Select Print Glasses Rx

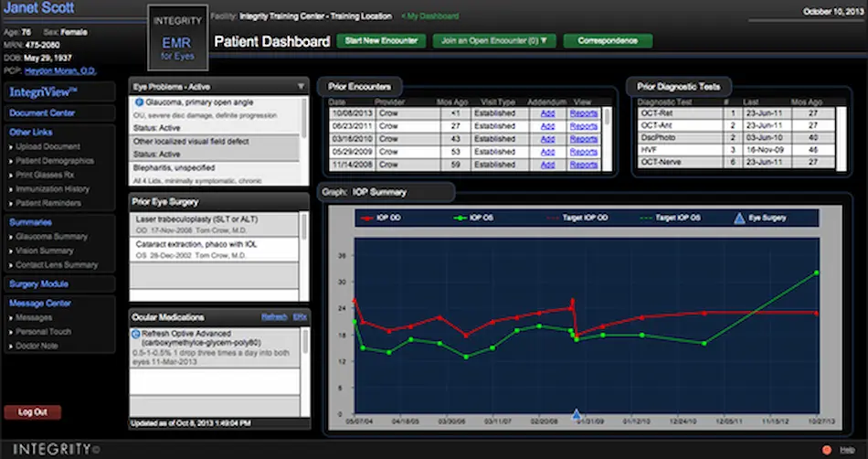click(44, 175)
